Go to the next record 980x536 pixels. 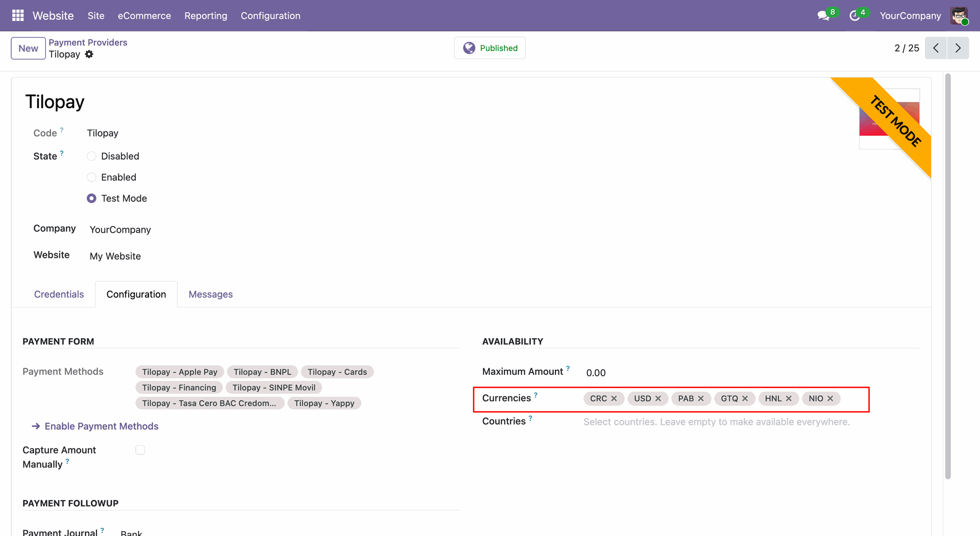[958, 48]
